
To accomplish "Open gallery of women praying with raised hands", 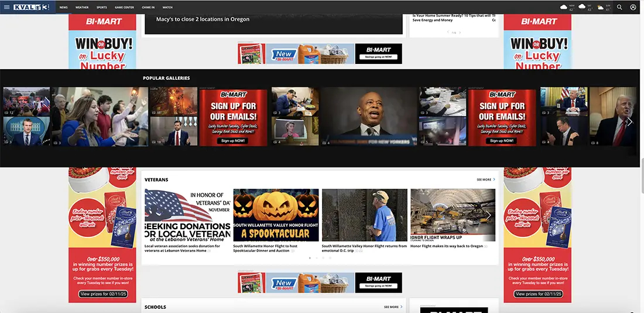I will [x=100, y=117].
